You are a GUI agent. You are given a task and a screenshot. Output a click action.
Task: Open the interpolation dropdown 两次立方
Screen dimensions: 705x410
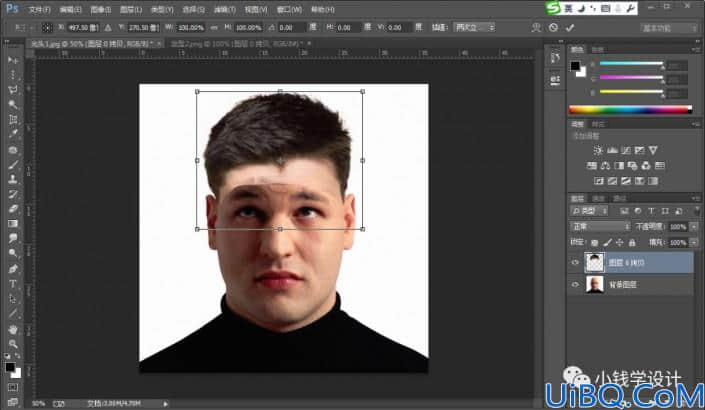[473, 28]
